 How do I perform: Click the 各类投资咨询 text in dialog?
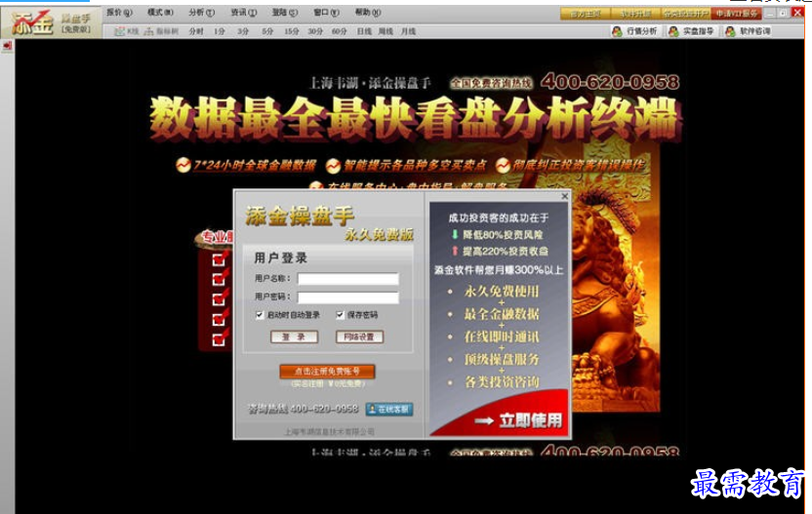[x=502, y=382]
